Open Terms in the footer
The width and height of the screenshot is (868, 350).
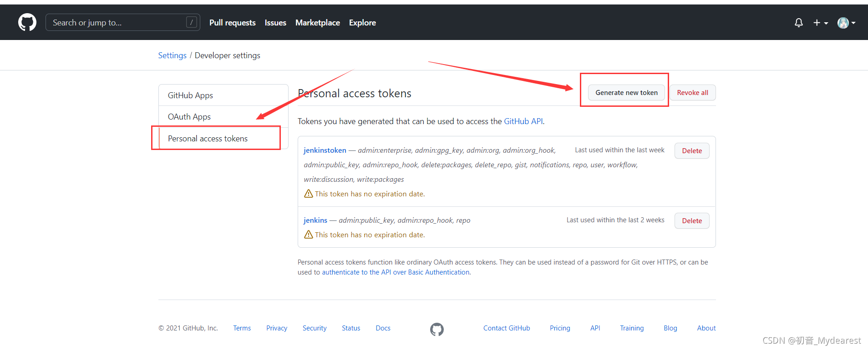point(242,328)
